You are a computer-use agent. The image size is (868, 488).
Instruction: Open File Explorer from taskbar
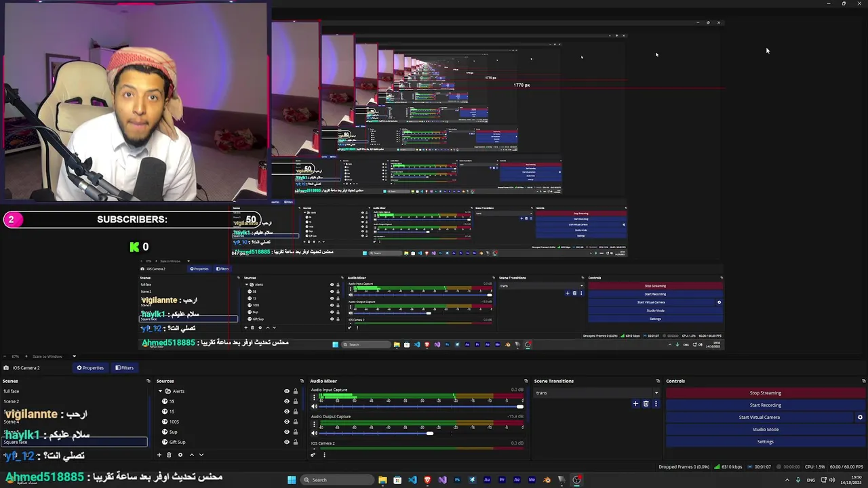(x=382, y=480)
